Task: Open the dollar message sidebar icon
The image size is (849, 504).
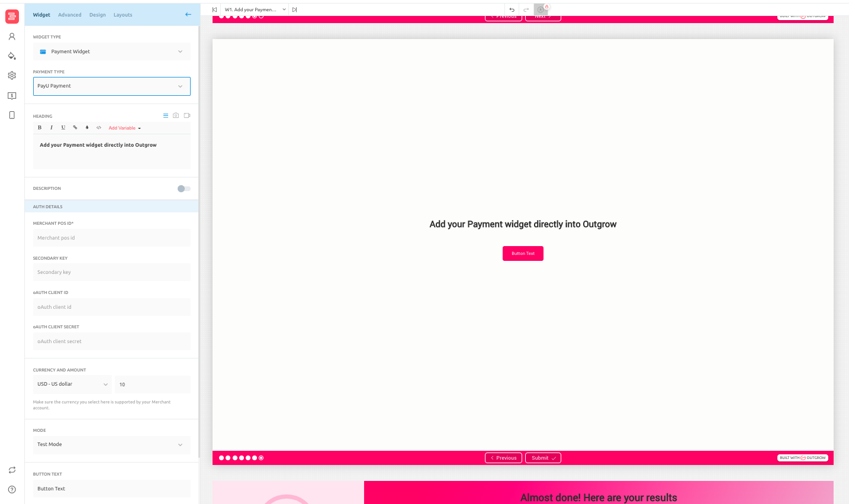Action: click(x=12, y=96)
